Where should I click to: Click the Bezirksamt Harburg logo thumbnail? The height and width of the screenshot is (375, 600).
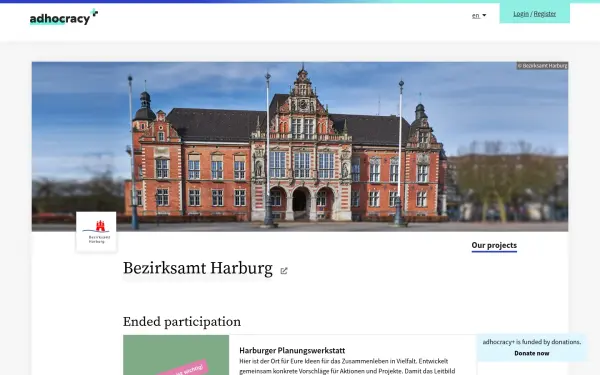tap(96, 232)
